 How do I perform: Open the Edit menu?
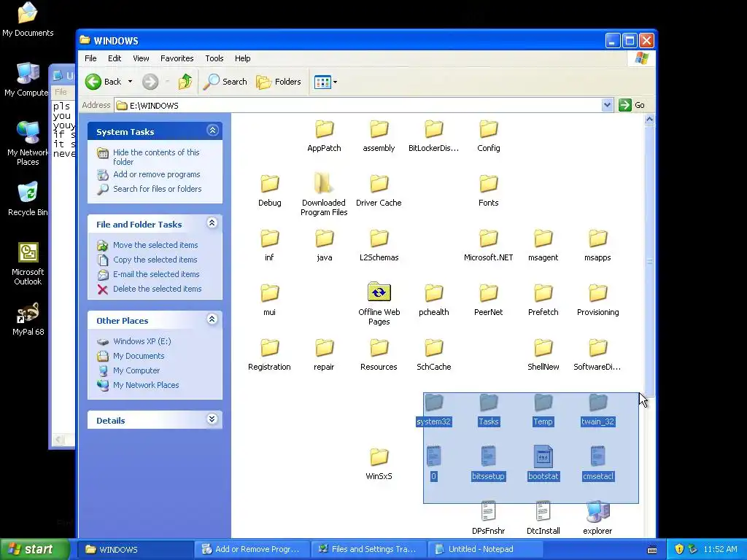[x=115, y=58]
